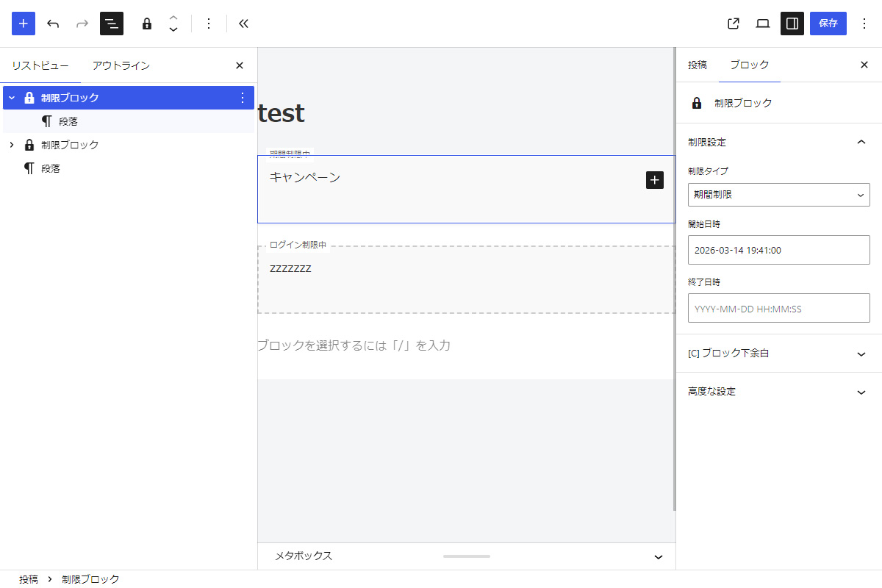Collapse the block toolbar with double chevron
Screen dimensions: 882x588
coord(244,24)
